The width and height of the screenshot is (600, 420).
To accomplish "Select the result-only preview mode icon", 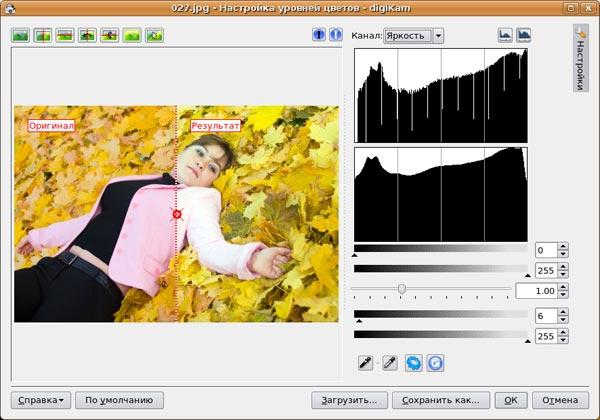I will [132, 36].
